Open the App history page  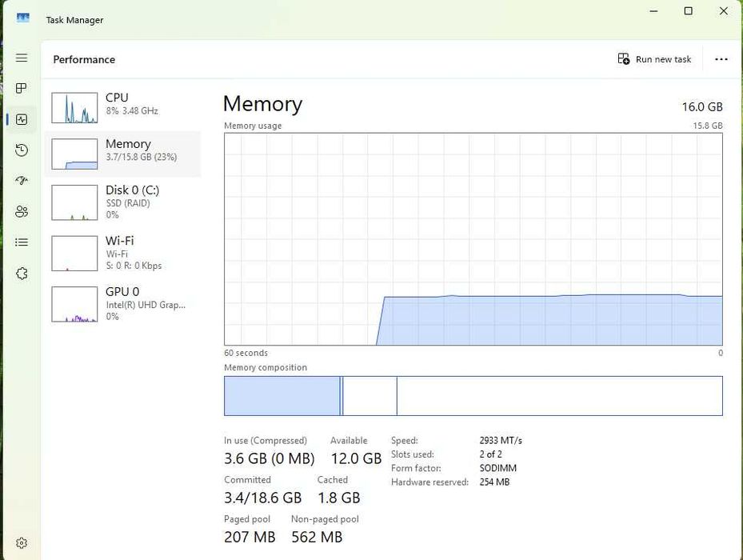point(22,150)
